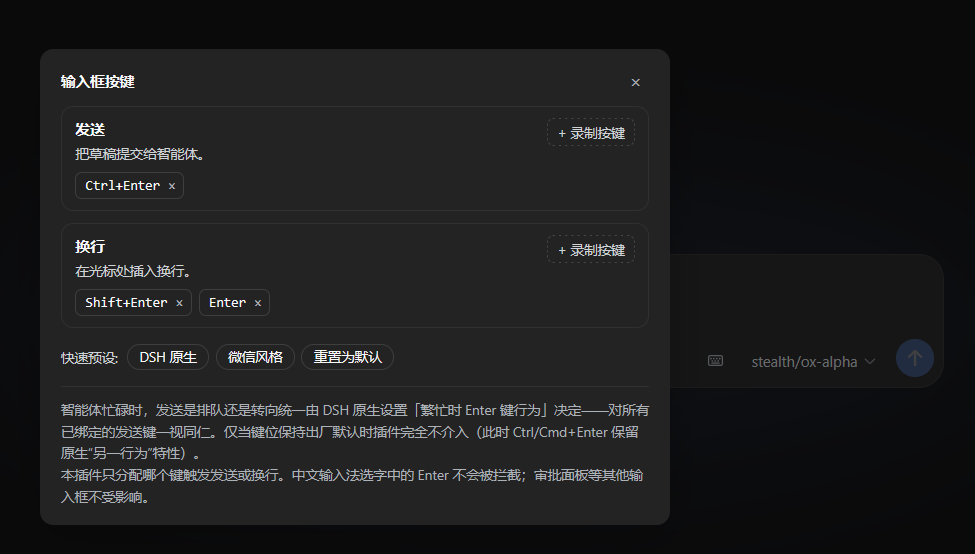Record a new key for 发送
Screen dimensions: 975x554
pyautogui.click(x=591, y=132)
